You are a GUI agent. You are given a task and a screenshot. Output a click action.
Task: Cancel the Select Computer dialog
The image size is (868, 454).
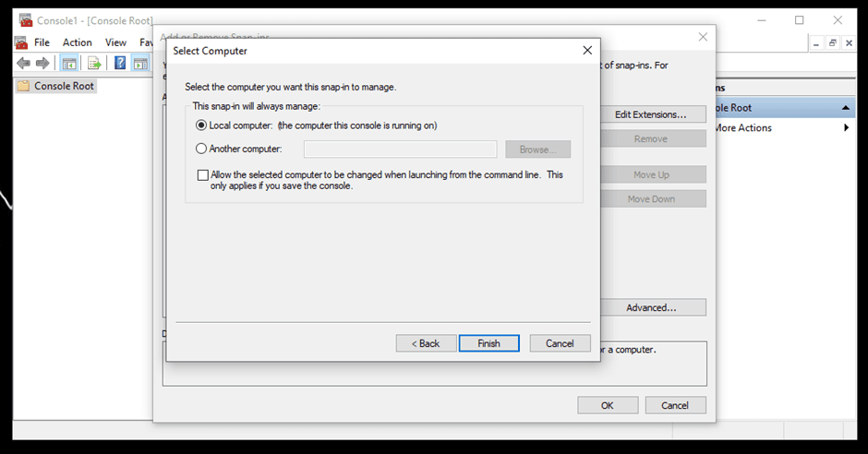click(560, 343)
